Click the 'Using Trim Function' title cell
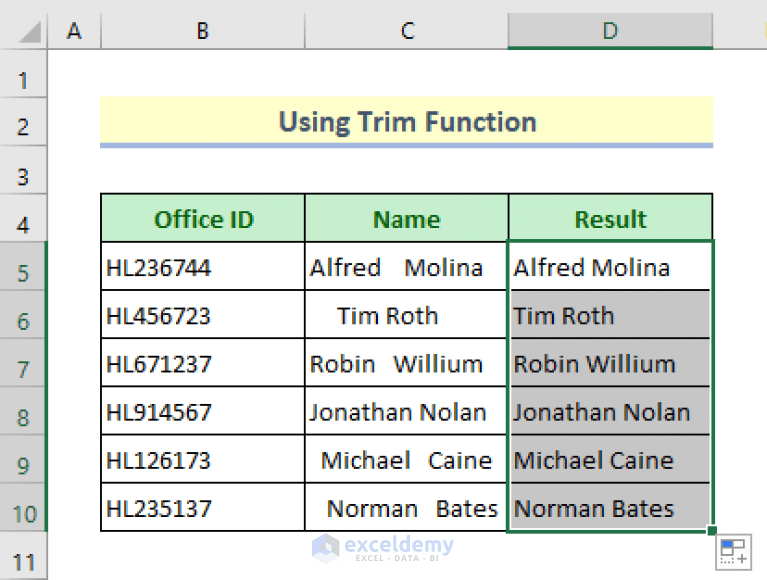The image size is (767, 580). point(406,122)
